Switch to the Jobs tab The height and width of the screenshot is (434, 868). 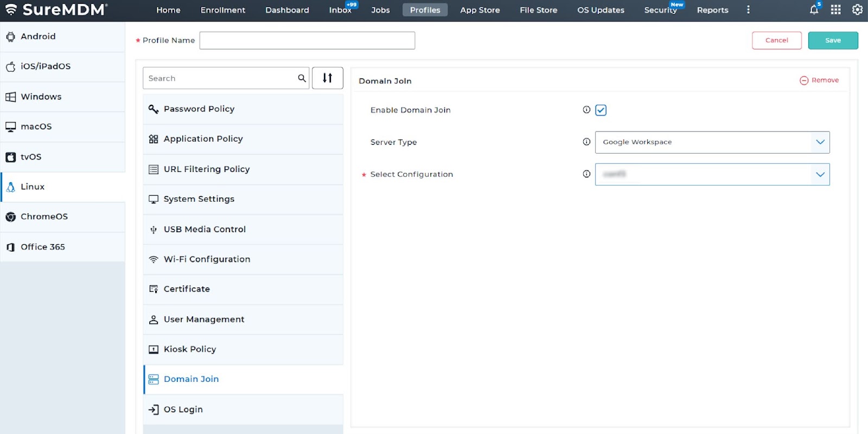(380, 10)
